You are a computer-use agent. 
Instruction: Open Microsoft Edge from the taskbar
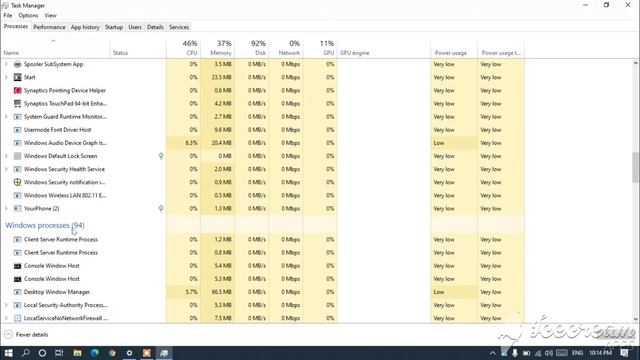(95, 353)
